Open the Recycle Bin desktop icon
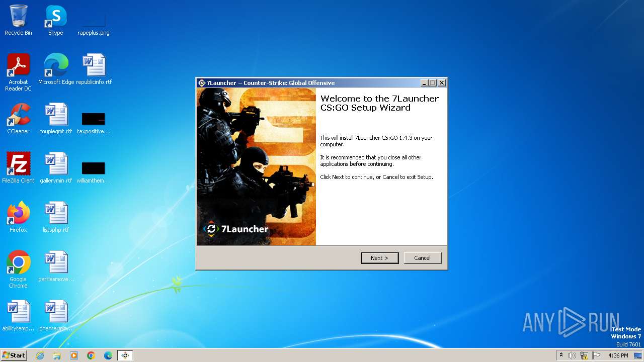The image size is (644, 362). [x=18, y=20]
